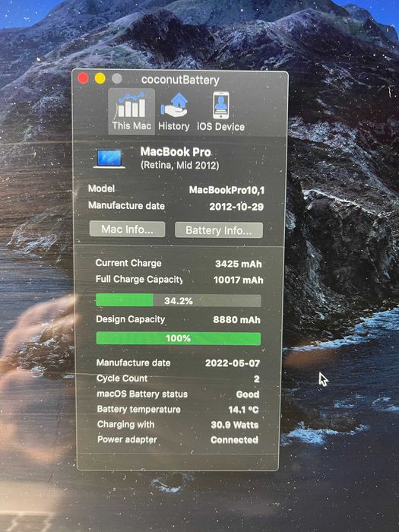This screenshot has width=399, height=532.
Task: Click the Connected power adapter value
Action: point(234,440)
